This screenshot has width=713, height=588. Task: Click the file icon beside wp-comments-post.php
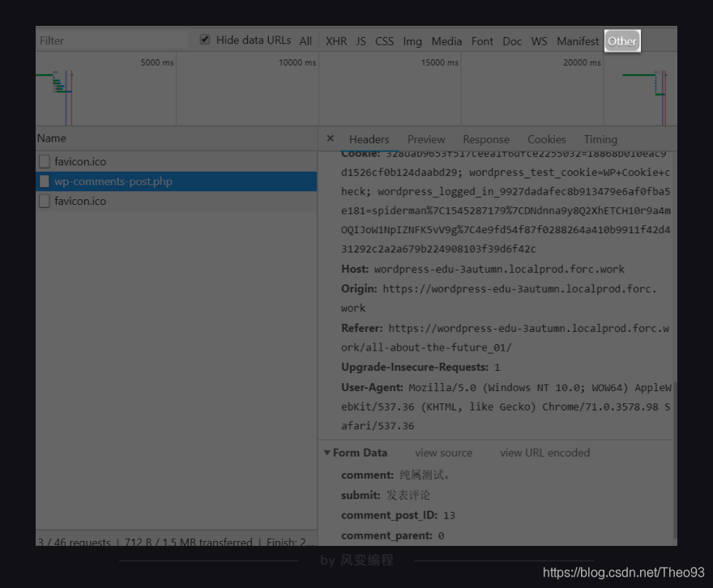(45, 181)
